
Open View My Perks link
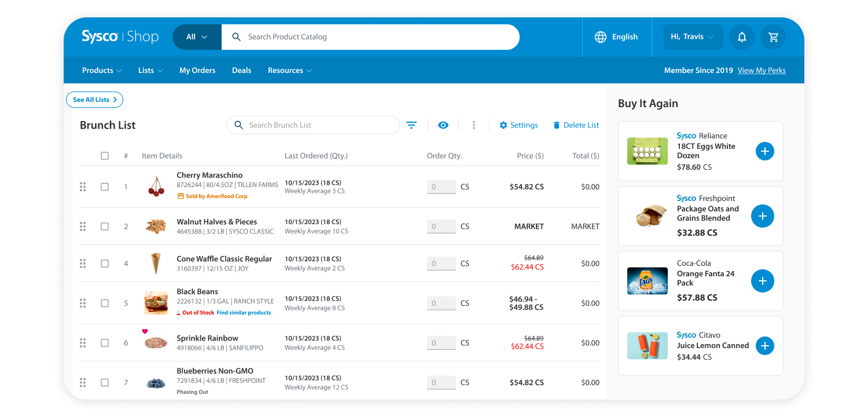coord(762,71)
